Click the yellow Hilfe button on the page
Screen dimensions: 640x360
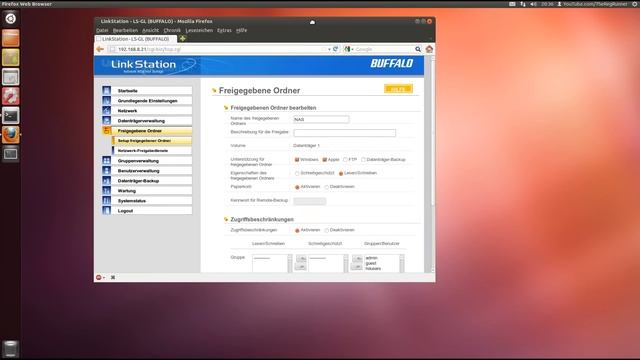click(398, 89)
